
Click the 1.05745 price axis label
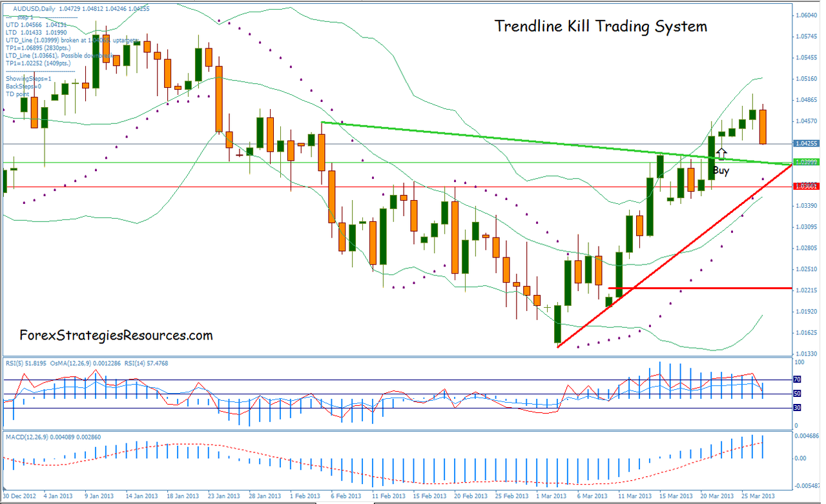807,35
